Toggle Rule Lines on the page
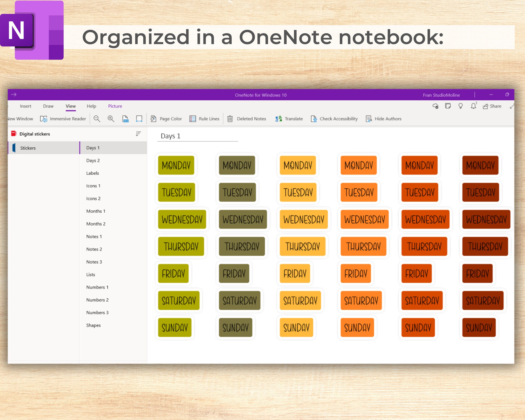This screenshot has height=420, width=525. [x=204, y=119]
